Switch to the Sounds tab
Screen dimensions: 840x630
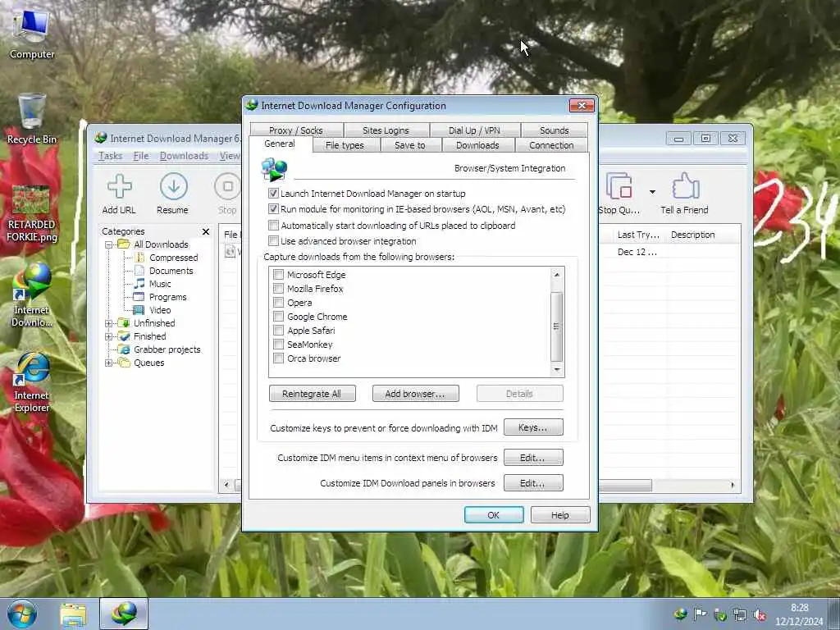[554, 130]
